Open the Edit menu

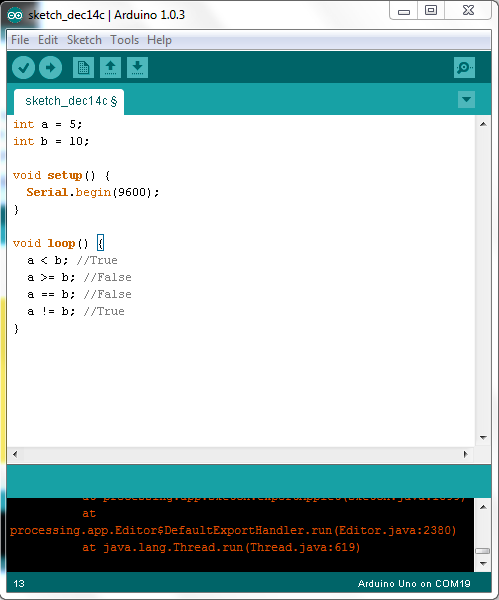click(48, 40)
